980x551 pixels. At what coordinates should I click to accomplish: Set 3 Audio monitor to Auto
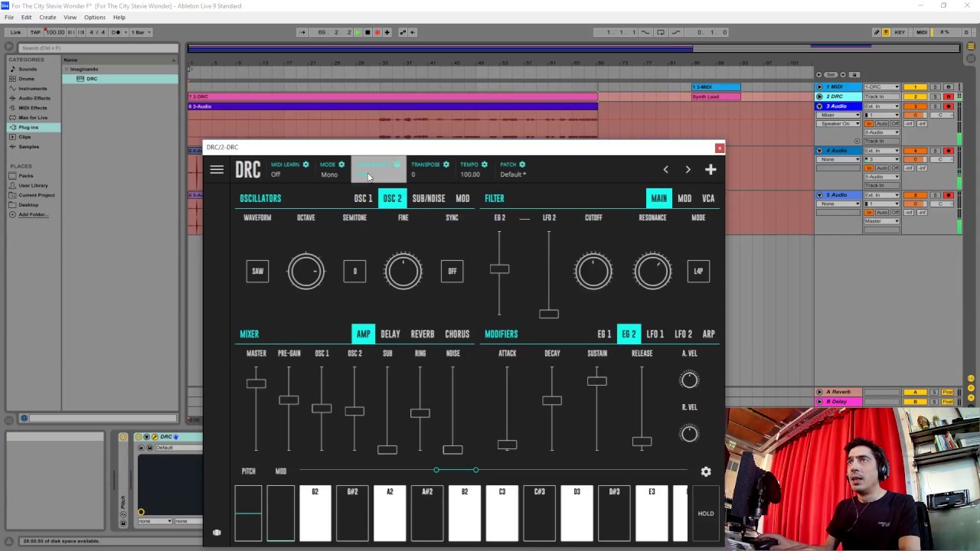click(882, 124)
